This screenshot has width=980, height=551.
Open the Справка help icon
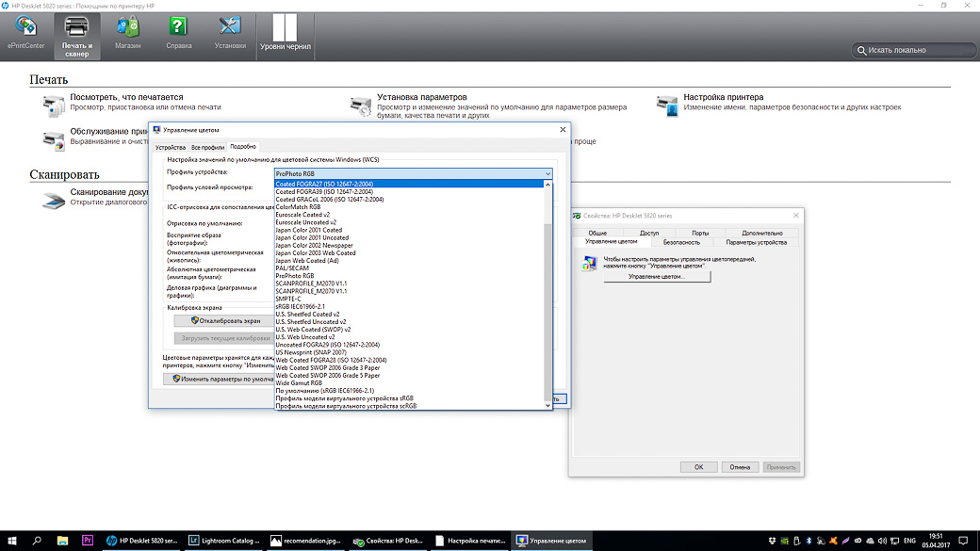179,33
